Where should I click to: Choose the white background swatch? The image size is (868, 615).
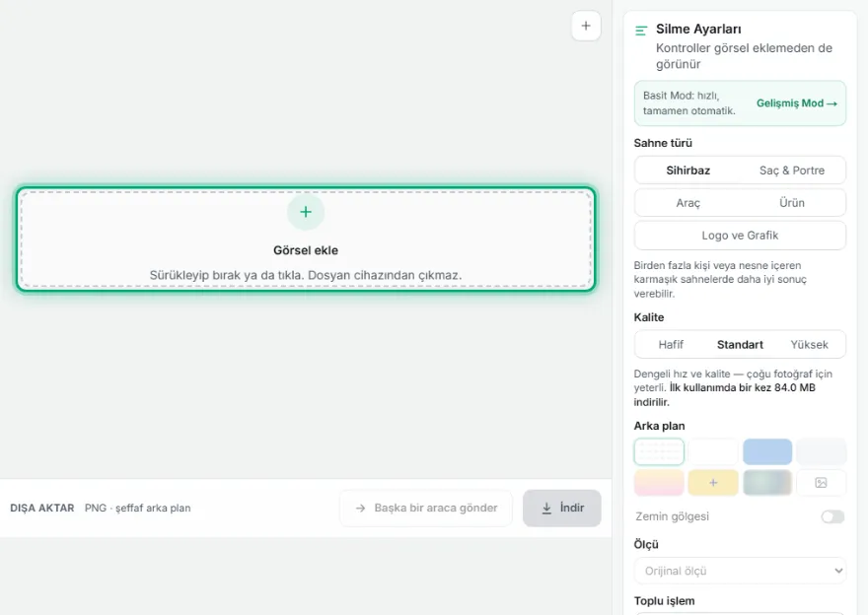coord(713,451)
